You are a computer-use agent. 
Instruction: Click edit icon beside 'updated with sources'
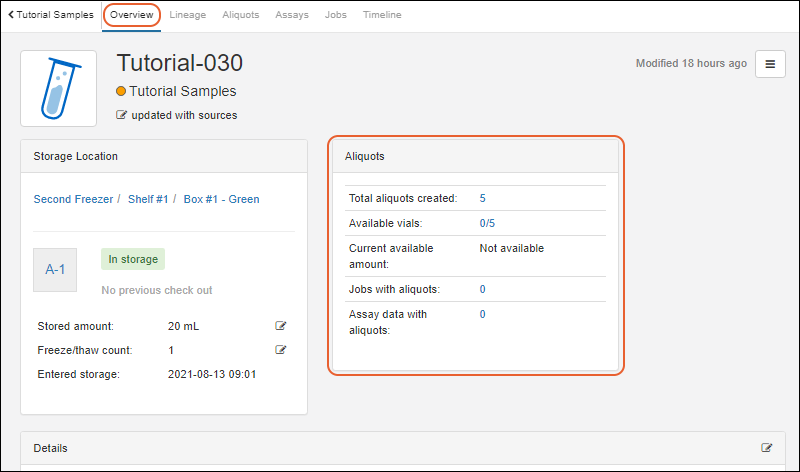coord(122,115)
